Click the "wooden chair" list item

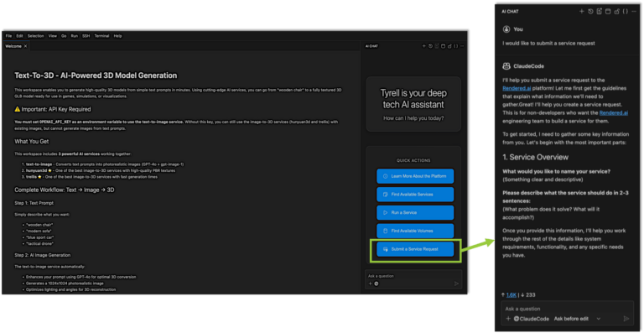click(39, 225)
